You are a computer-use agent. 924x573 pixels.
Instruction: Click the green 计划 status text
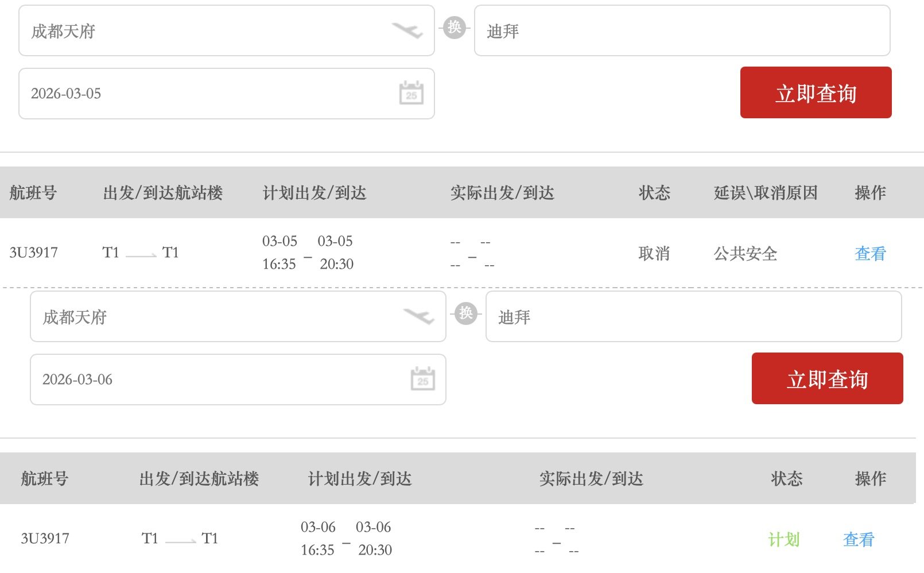pos(783,539)
